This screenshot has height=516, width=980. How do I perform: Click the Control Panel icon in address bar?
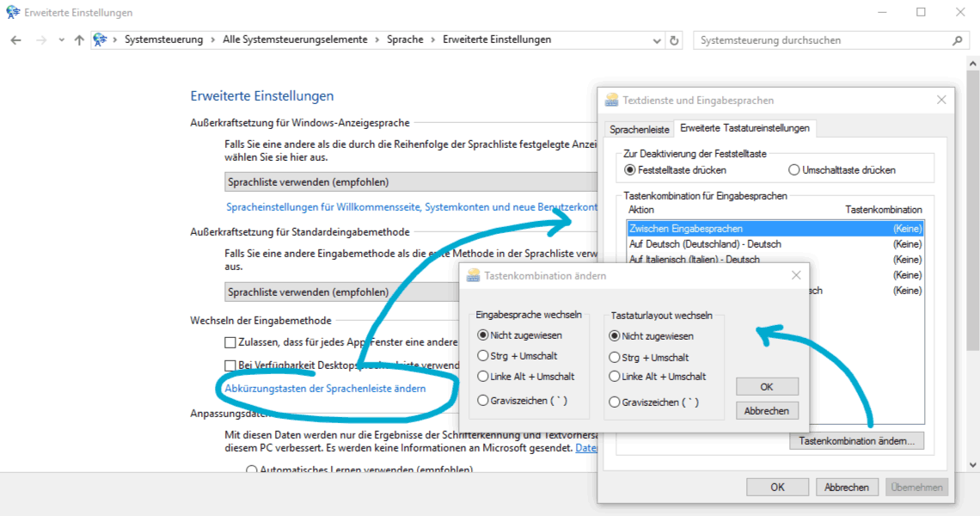100,40
